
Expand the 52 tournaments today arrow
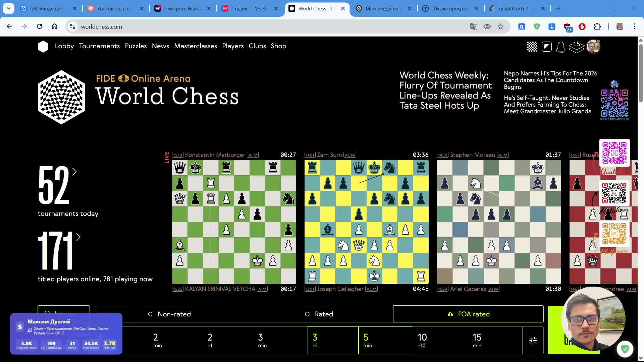[x=74, y=172]
